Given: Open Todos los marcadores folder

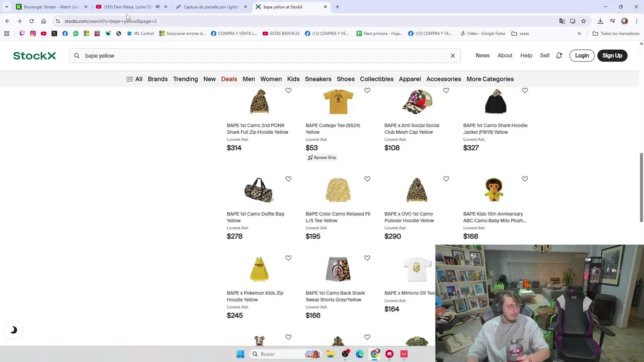Looking at the screenshot, I should coord(616,34).
